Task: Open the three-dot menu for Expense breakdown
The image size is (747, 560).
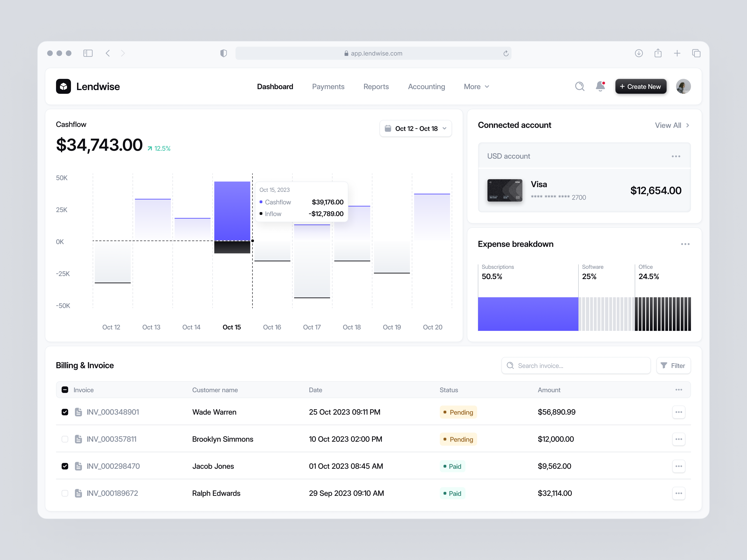Action: tap(685, 244)
